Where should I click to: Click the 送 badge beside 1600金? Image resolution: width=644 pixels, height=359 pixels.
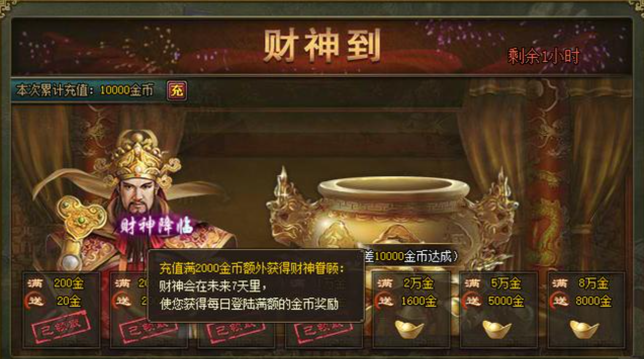386,301
